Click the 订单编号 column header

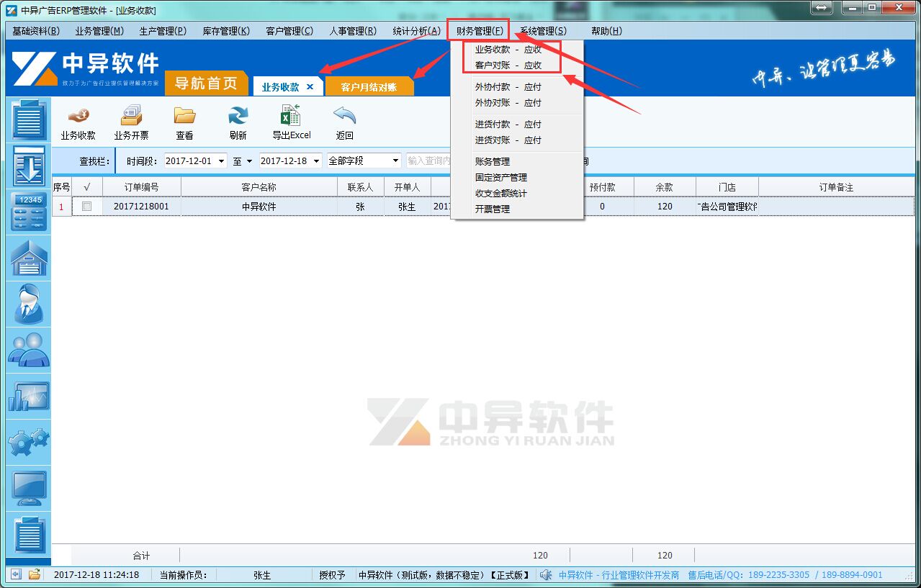(x=141, y=187)
